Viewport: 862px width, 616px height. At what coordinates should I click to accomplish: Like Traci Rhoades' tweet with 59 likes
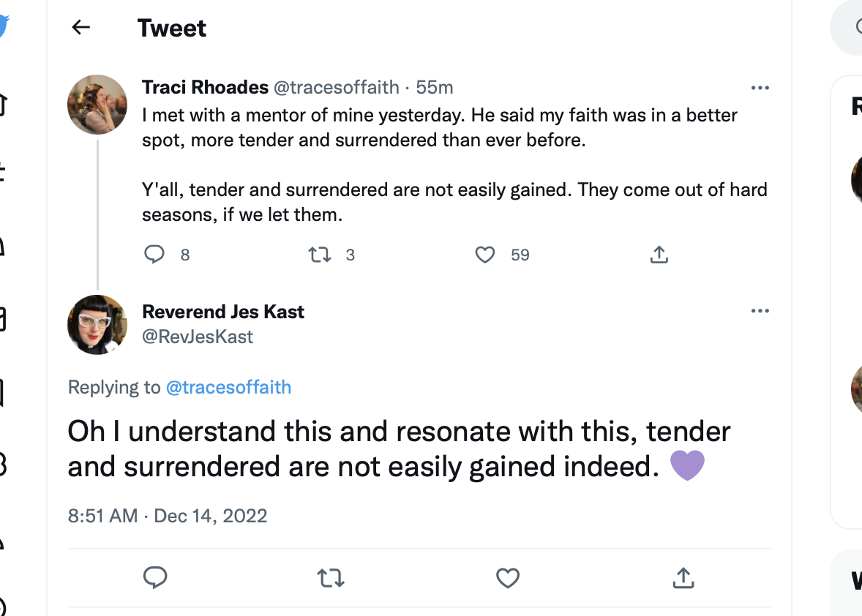pyautogui.click(x=485, y=255)
